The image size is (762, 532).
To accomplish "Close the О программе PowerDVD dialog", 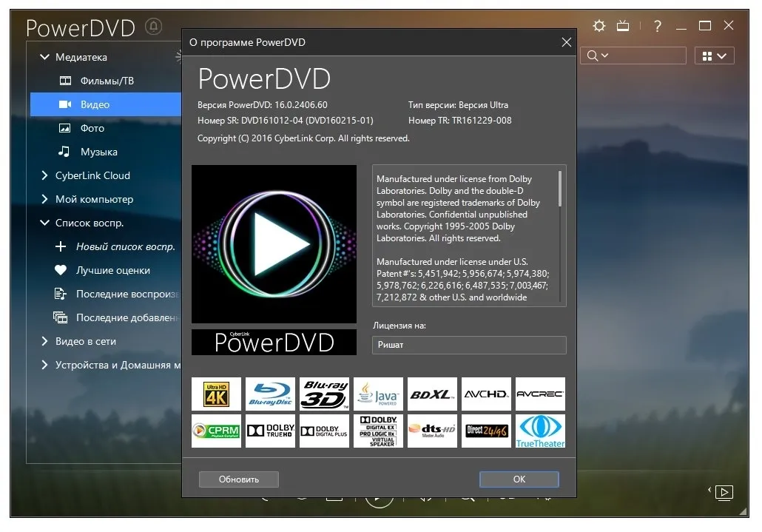I will click(x=566, y=42).
